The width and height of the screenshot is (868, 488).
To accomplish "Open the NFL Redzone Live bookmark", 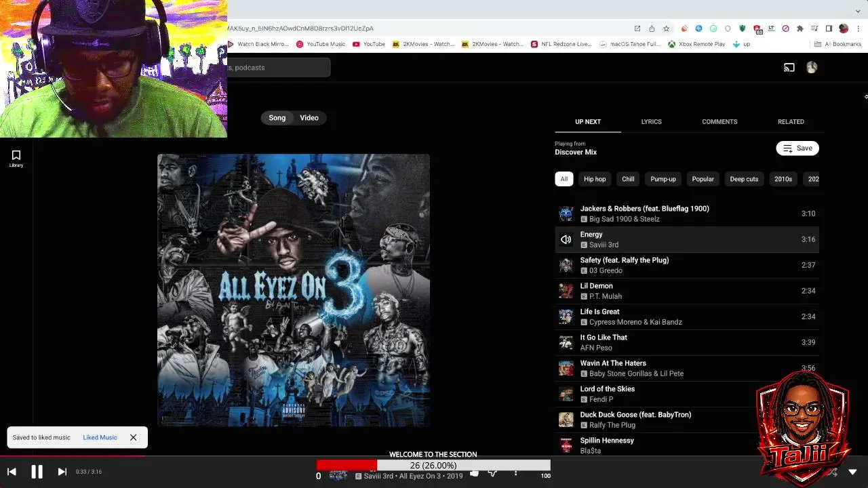I will coord(561,44).
